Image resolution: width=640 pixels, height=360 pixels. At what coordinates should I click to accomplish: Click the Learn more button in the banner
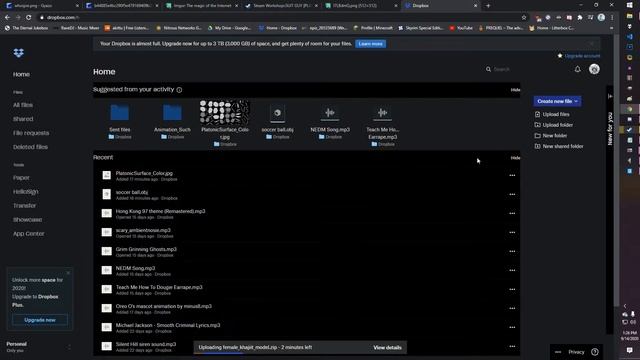pos(371,44)
